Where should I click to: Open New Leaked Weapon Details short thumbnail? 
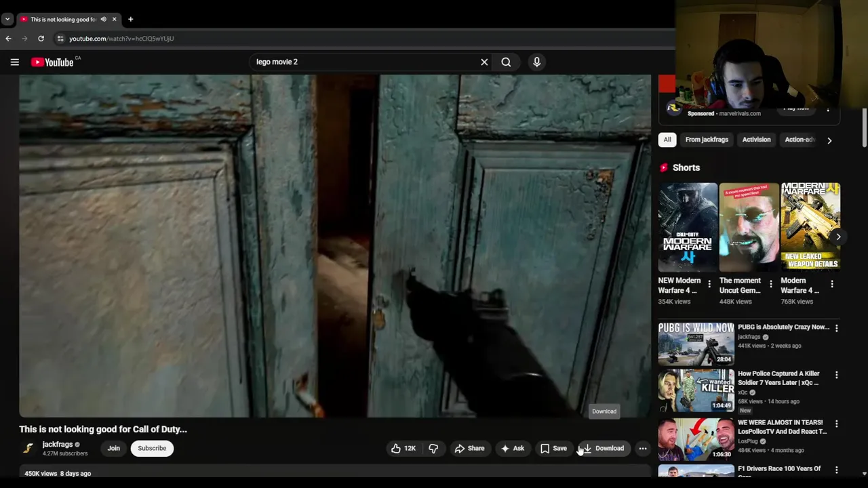coord(810,227)
